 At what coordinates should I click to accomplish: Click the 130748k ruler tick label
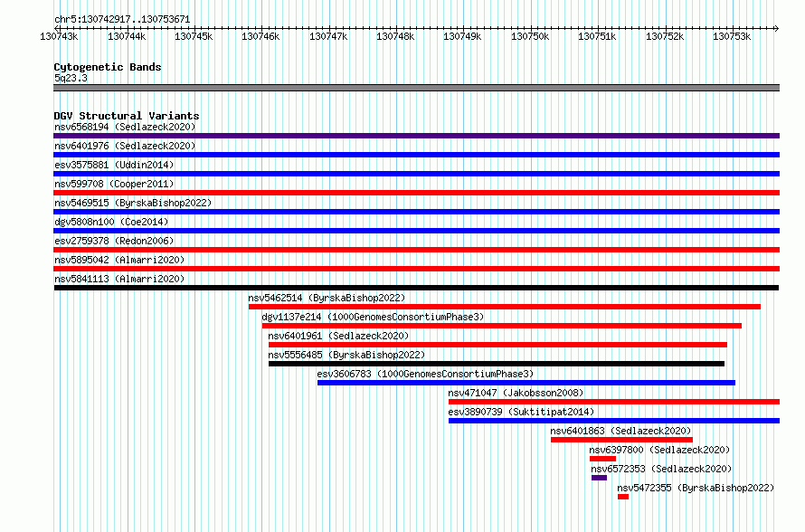(x=395, y=36)
